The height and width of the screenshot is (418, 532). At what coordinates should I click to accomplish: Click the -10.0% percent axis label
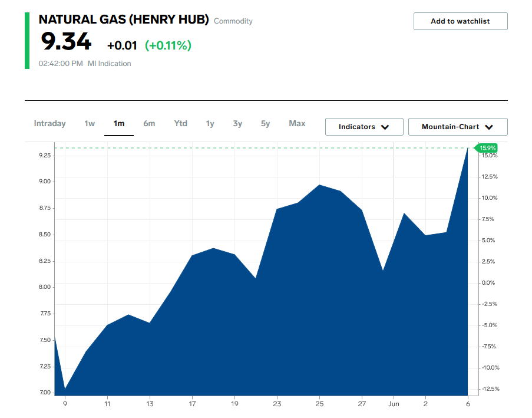pyautogui.click(x=491, y=368)
